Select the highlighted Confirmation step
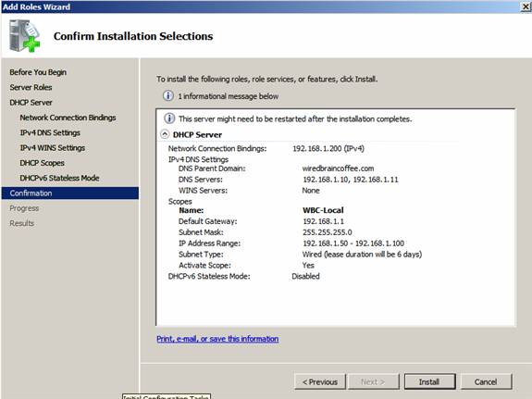The image size is (532, 399). (70, 193)
